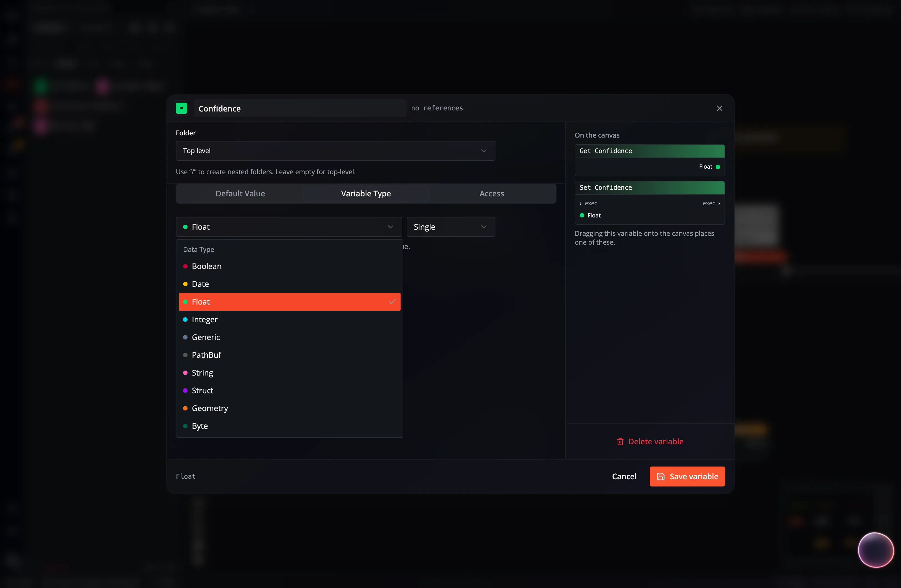Collapse the Float data type dropdown
This screenshot has width=901, height=588.
pos(288,227)
